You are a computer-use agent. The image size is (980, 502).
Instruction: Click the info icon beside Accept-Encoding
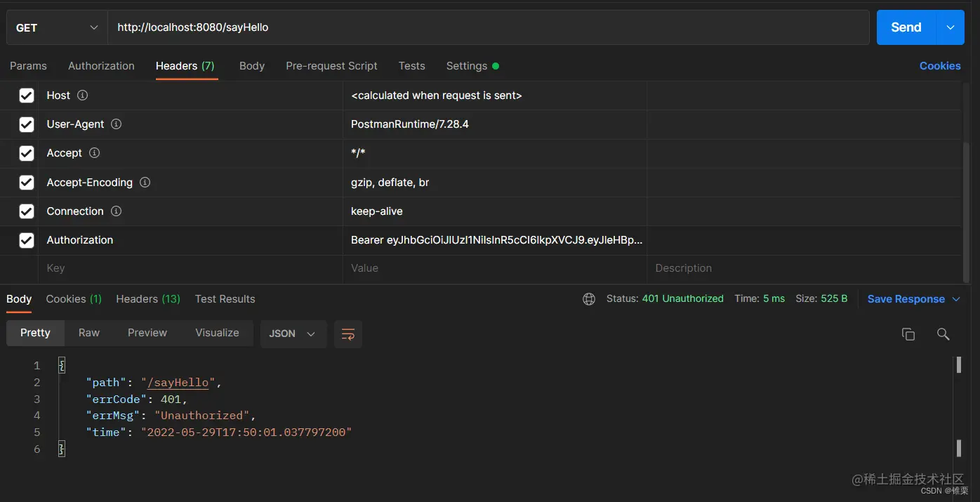pyautogui.click(x=145, y=182)
